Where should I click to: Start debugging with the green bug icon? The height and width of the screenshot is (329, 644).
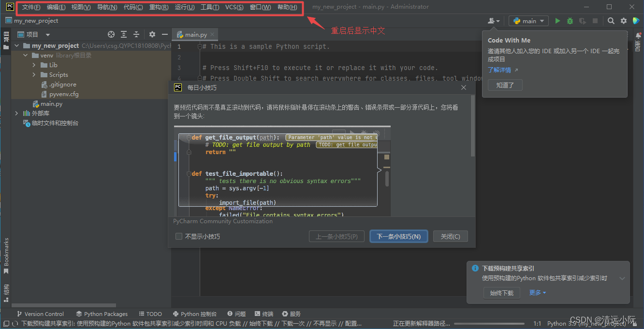click(x=570, y=21)
